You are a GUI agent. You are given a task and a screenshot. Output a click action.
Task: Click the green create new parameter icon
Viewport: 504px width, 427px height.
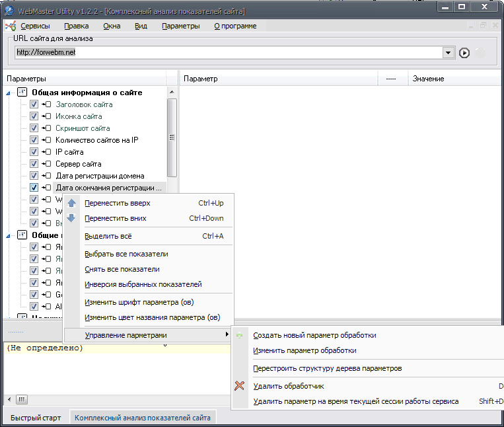click(240, 336)
